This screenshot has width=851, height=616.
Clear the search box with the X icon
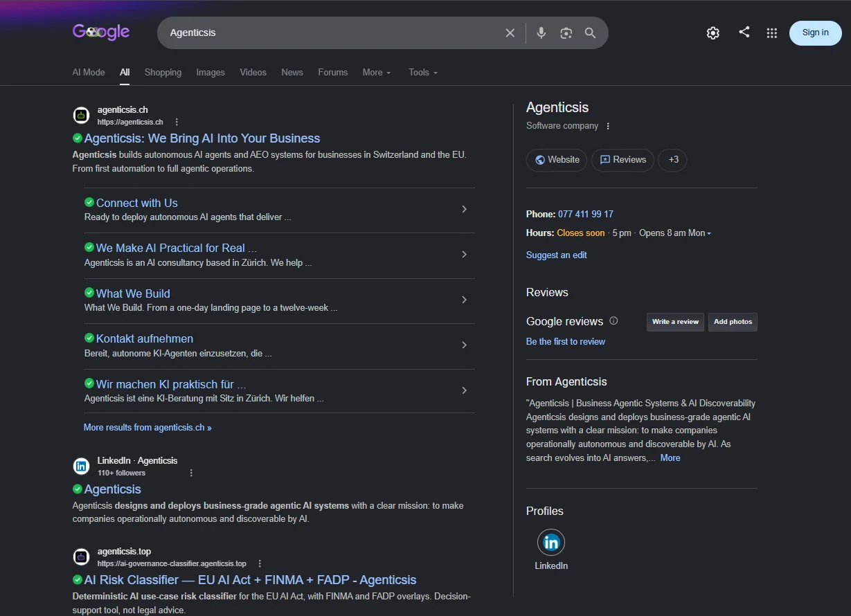click(x=510, y=33)
